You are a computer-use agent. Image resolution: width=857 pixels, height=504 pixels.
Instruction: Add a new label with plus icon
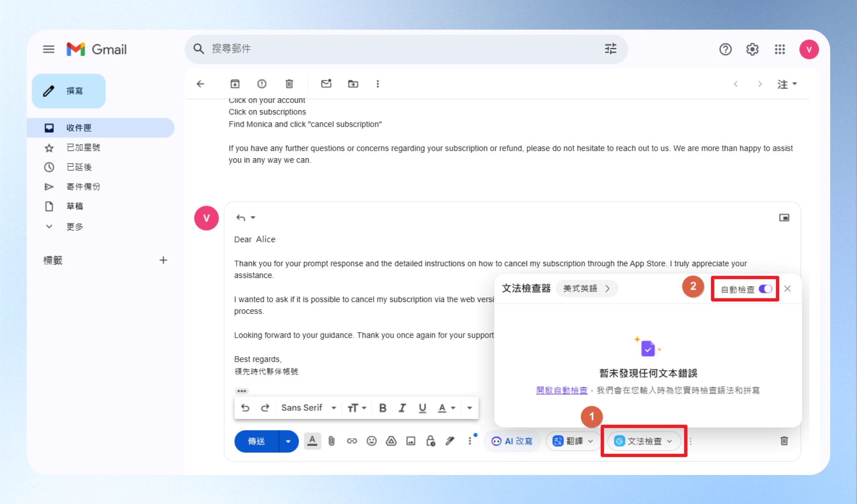pos(163,260)
